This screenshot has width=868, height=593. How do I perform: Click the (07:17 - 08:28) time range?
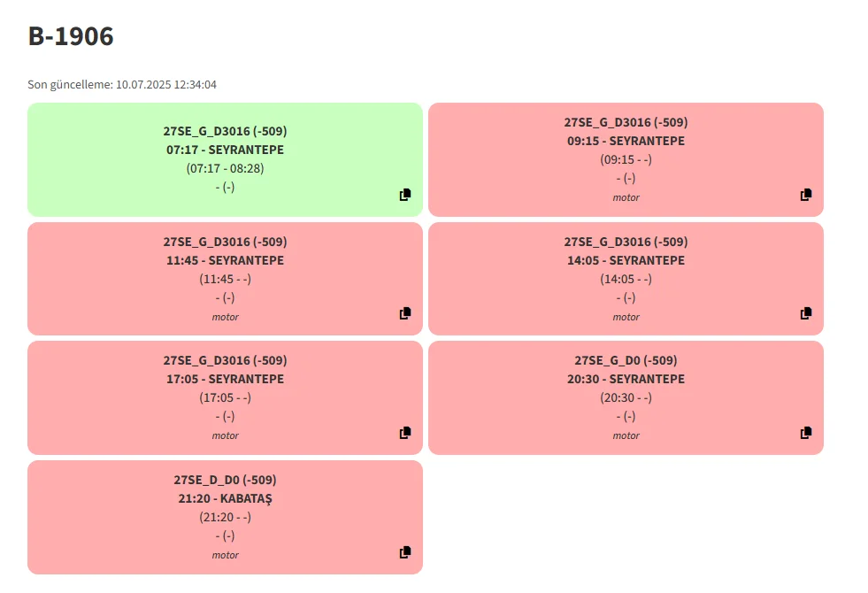[x=225, y=168]
